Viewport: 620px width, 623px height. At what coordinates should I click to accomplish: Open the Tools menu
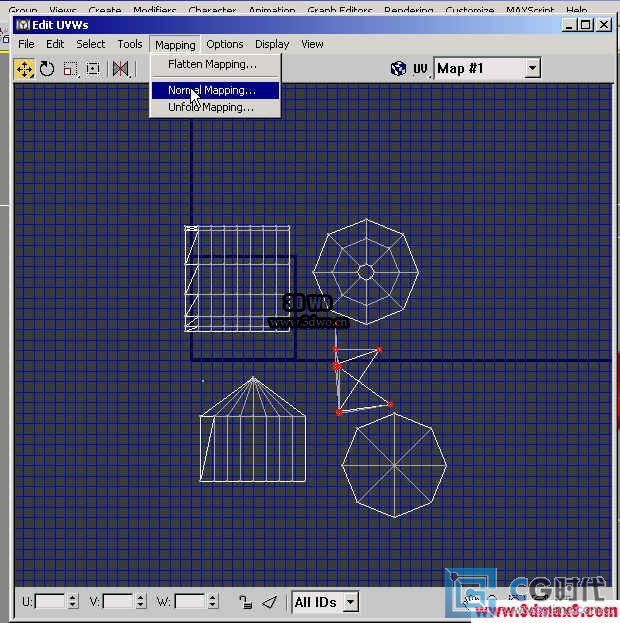(130, 44)
